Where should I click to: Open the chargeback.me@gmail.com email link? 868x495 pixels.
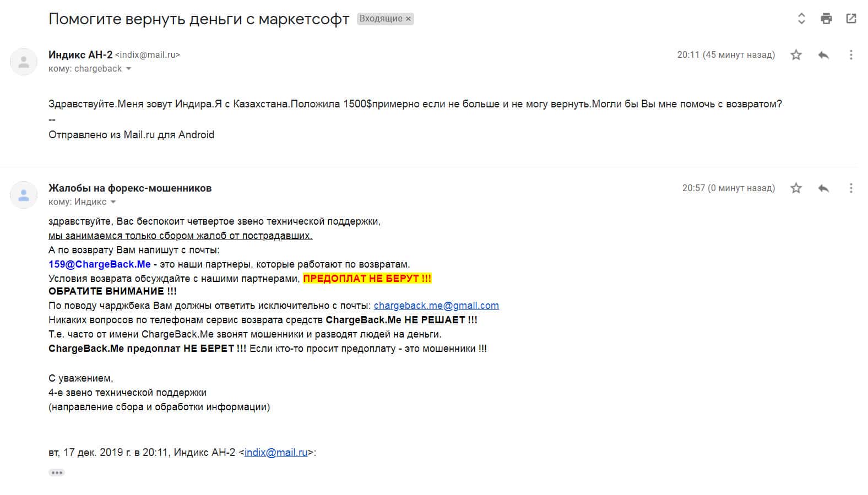pos(436,306)
